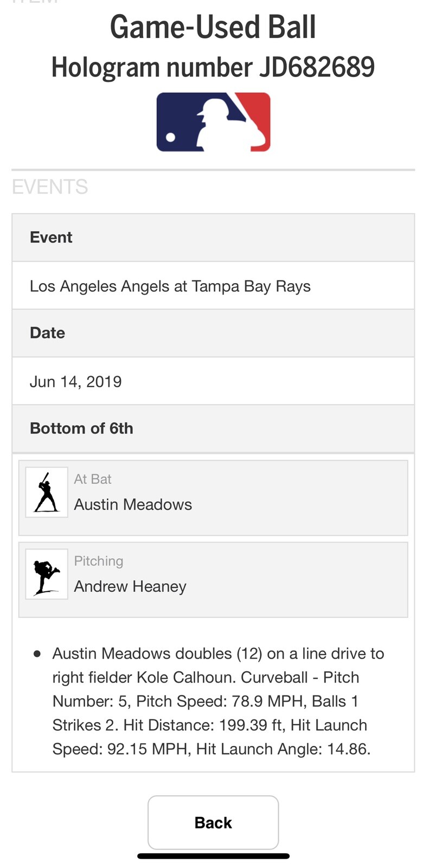The height and width of the screenshot is (868, 423).
Task: Click the batter silhouette icon
Action: click(x=47, y=492)
